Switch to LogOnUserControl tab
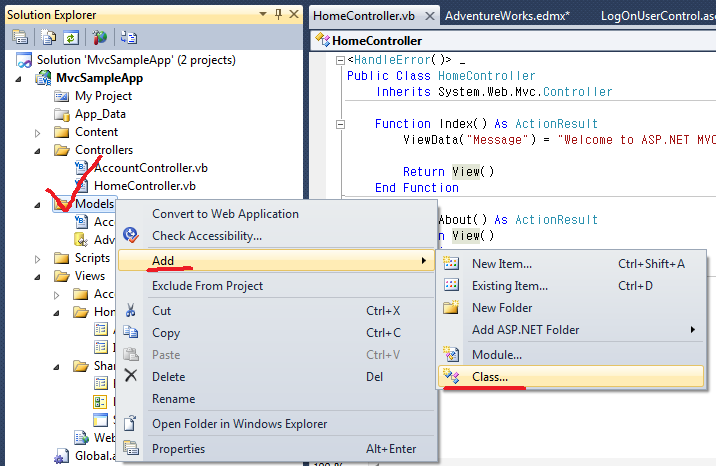This screenshot has height=466, width=716. coord(658,16)
